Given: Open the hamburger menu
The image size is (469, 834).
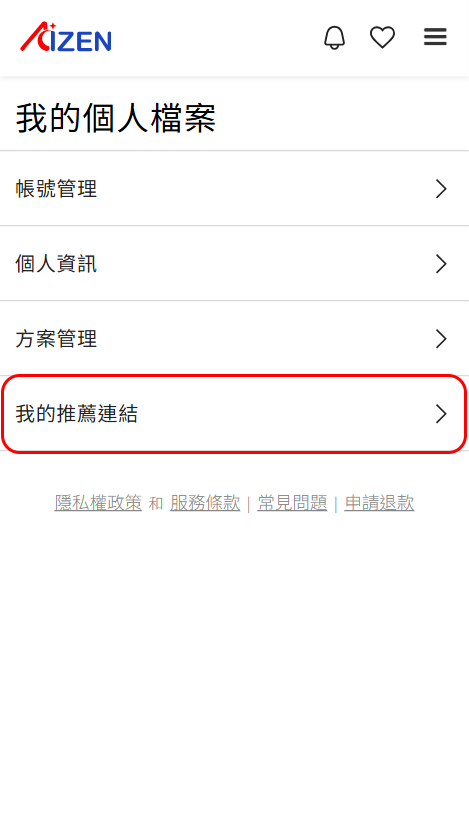Looking at the screenshot, I should coord(435,37).
